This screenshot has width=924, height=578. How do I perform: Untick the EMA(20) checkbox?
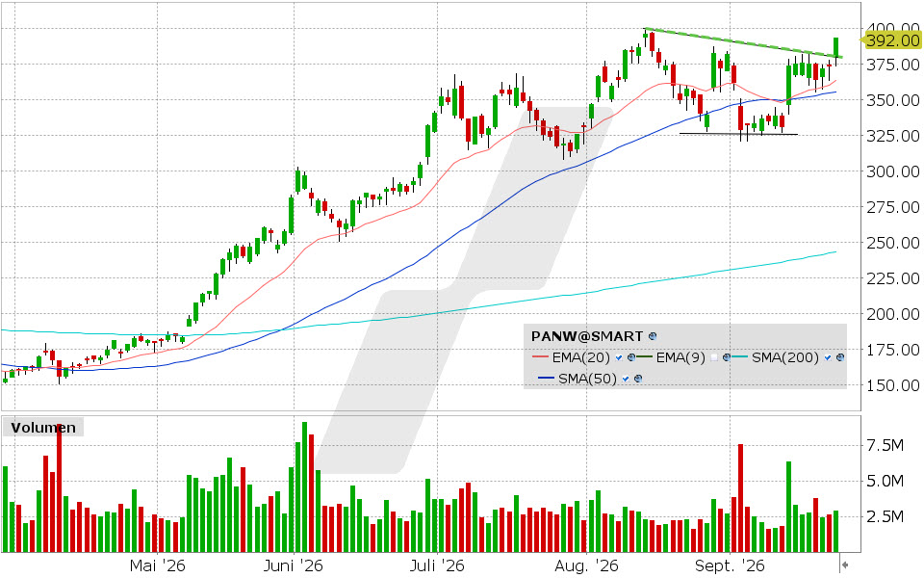point(619,357)
